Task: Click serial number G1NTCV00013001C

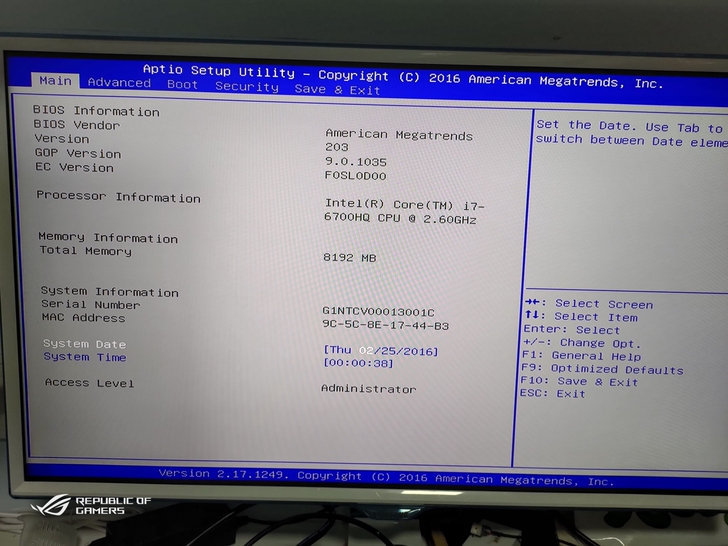Action: [x=378, y=312]
